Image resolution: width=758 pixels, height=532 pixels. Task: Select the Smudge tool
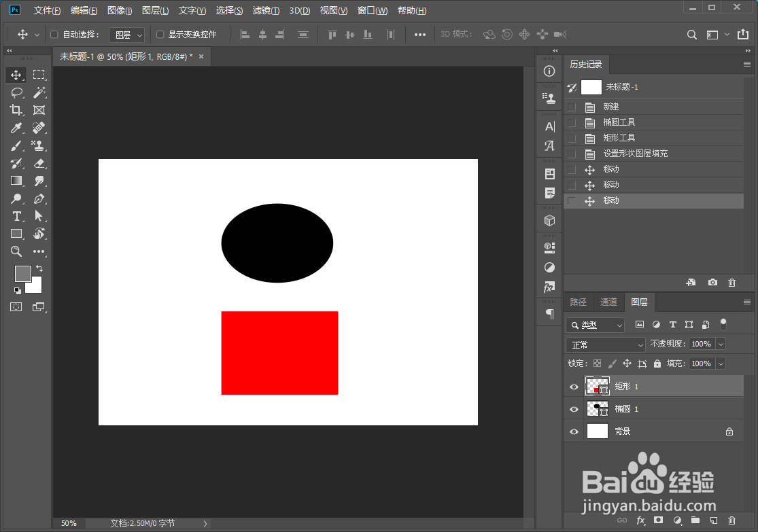(x=39, y=181)
